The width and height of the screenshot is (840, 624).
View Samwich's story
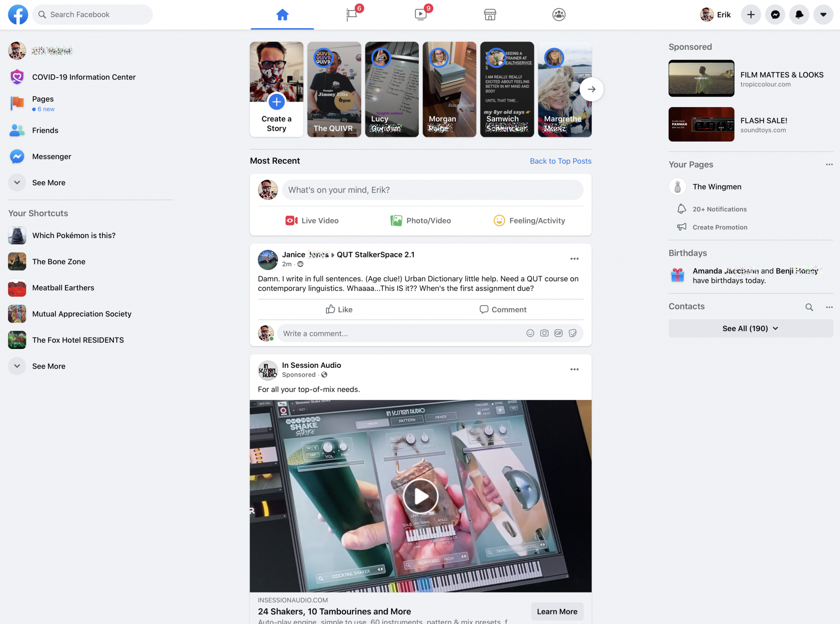tap(507, 89)
